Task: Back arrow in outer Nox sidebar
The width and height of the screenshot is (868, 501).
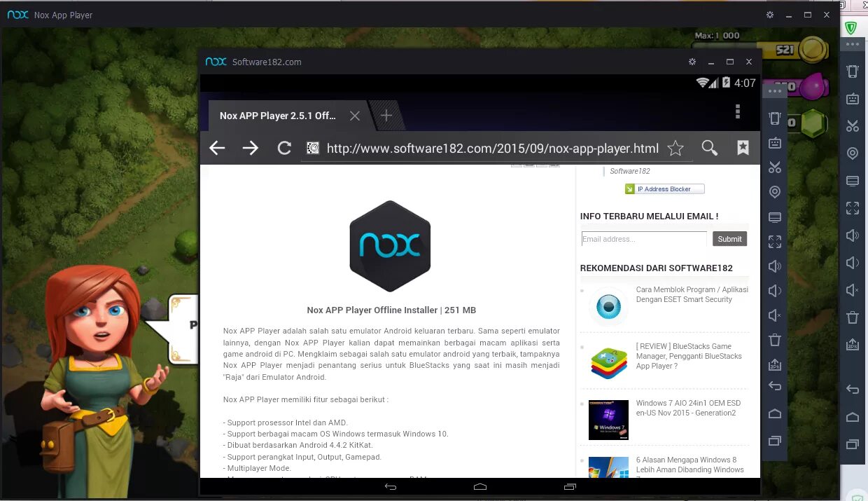Action: (853, 389)
